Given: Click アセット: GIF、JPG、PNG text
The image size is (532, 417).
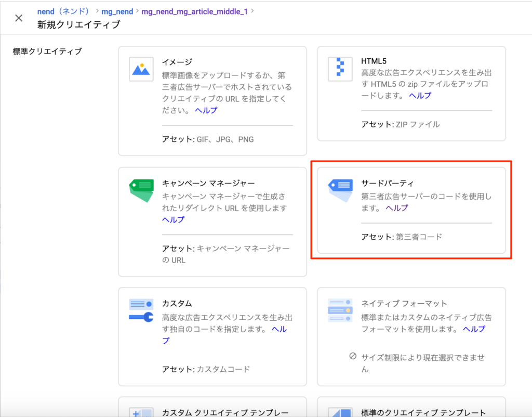Looking at the screenshot, I should click(208, 139).
